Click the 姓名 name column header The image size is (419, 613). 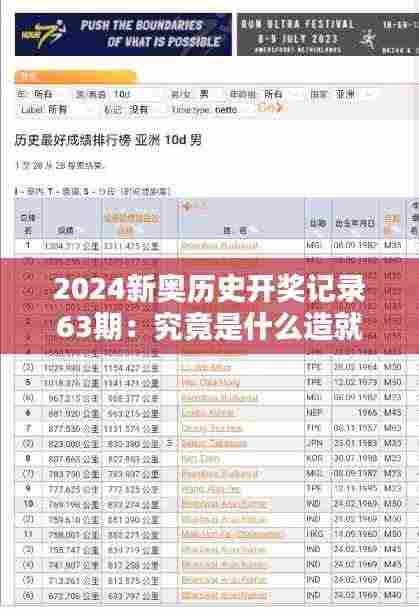(x=235, y=231)
